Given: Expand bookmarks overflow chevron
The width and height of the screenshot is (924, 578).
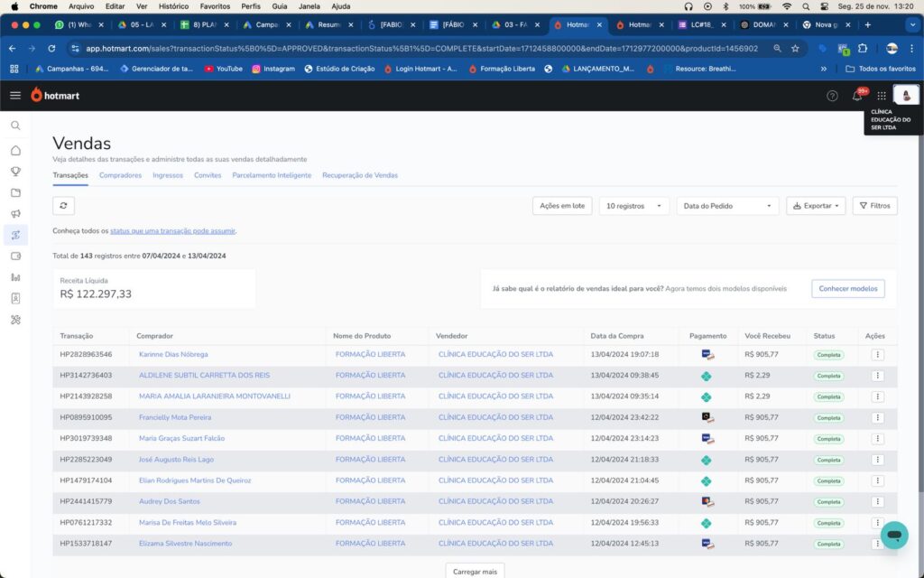Looking at the screenshot, I should [824, 69].
